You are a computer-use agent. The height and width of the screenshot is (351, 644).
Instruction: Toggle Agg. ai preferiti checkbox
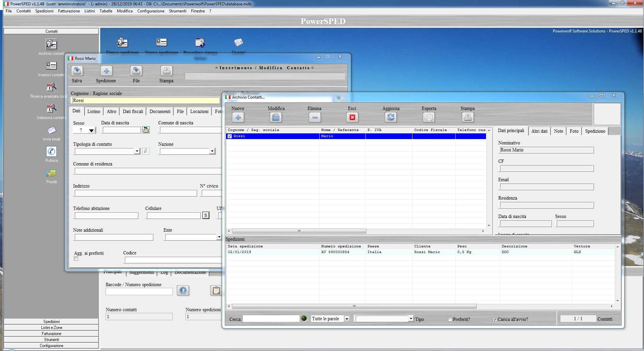[76, 259]
